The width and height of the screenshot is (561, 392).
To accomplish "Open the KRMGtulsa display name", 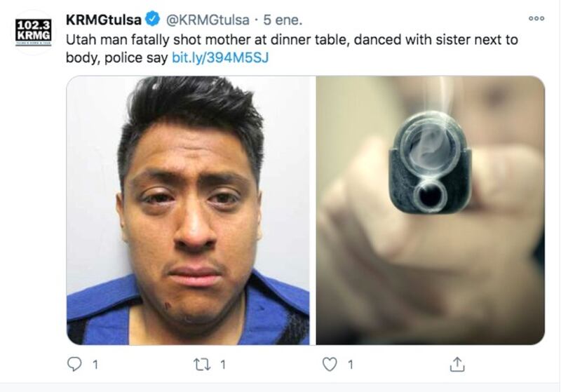I will coord(104,20).
